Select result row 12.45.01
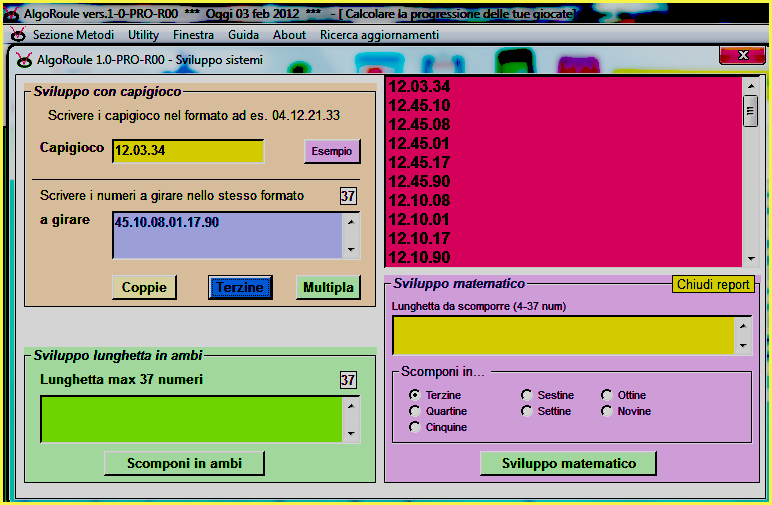772x505 pixels. tap(563, 143)
